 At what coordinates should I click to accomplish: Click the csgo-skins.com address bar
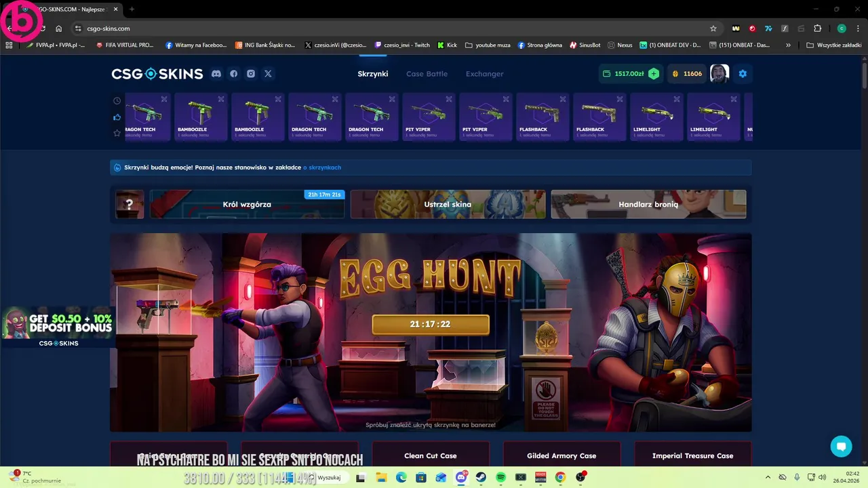tap(393, 28)
